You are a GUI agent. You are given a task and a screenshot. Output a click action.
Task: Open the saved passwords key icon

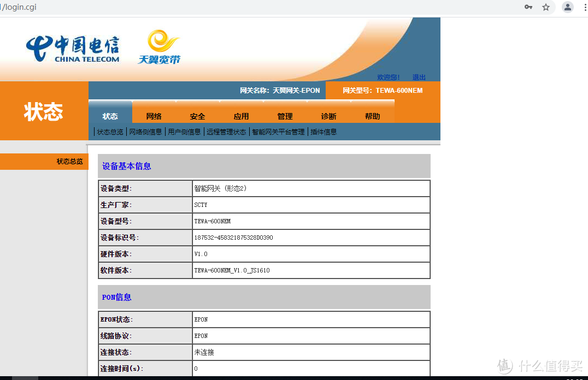(528, 8)
